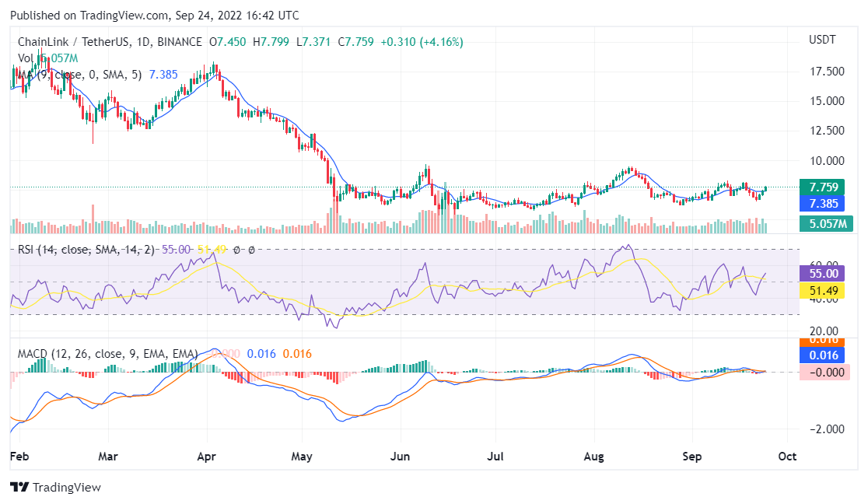Click the Sep time axis label
This screenshot has width=868, height=504.
tap(692, 457)
